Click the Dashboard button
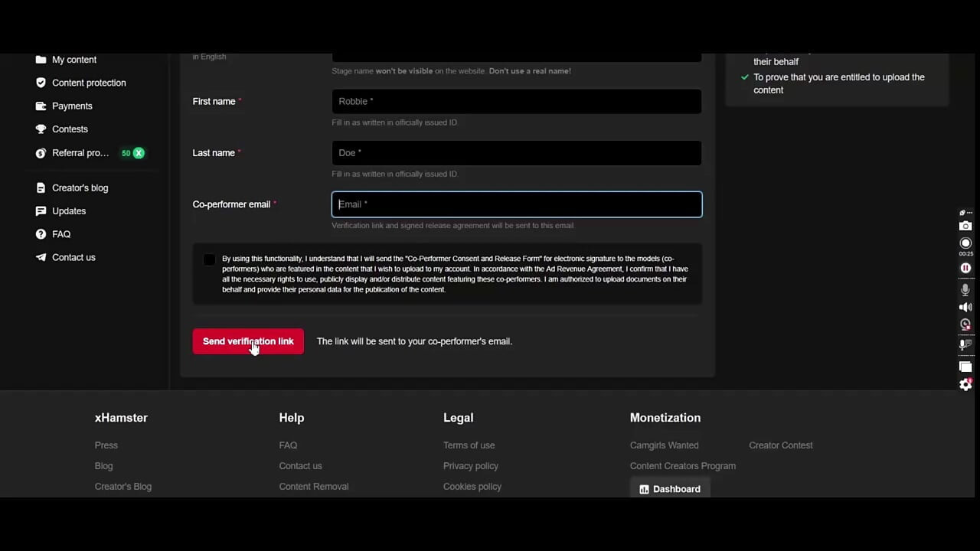This screenshot has width=980, height=551. point(670,489)
